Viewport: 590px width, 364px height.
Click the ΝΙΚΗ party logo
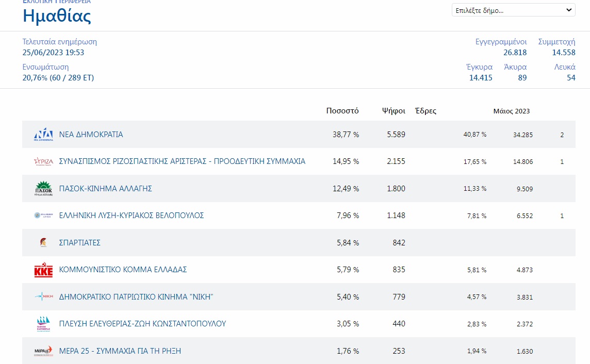[x=43, y=296]
